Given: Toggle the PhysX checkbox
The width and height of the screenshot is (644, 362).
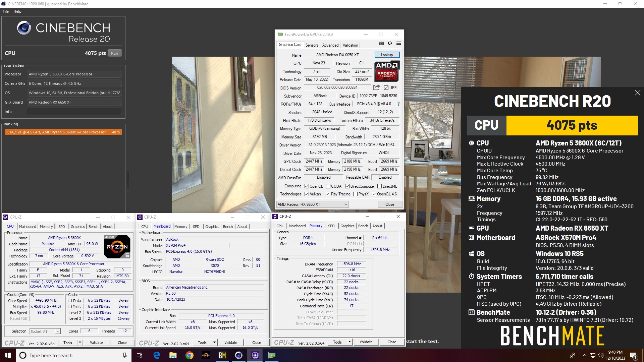Looking at the screenshot, I should point(355,194).
